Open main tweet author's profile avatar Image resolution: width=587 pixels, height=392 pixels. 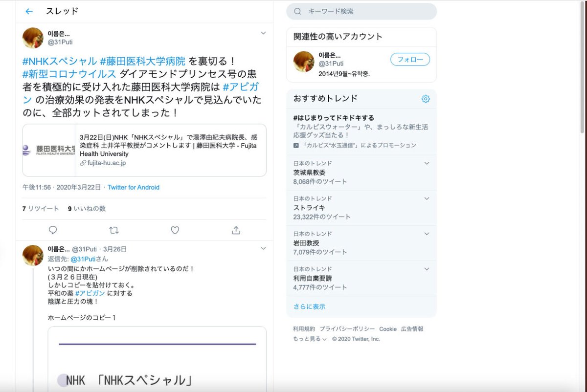pyautogui.click(x=33, y=38)
